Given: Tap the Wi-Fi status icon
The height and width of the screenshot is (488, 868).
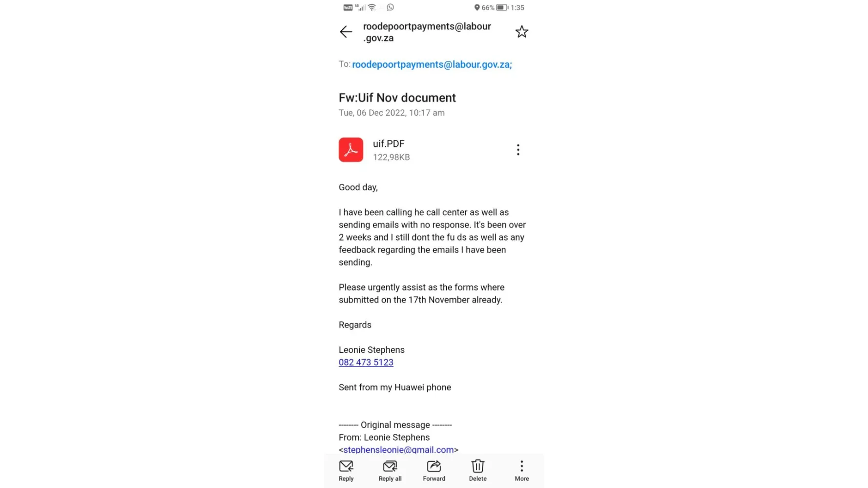Looking at the screenshot, I should [372, 7].
